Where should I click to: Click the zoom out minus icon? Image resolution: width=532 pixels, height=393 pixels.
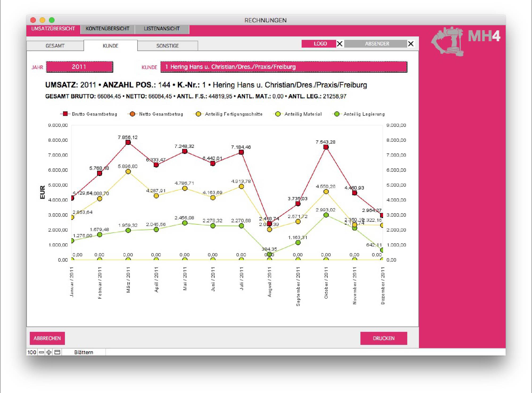click(41, 352)
